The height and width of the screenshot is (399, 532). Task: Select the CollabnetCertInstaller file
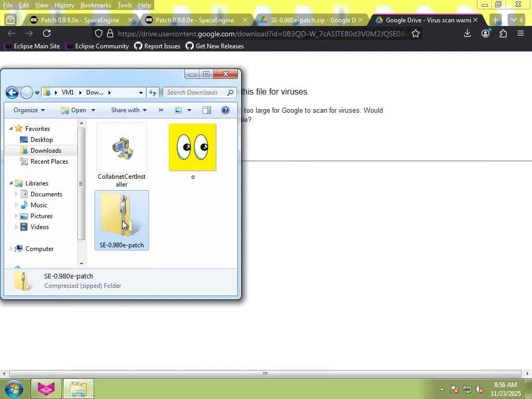122,156
